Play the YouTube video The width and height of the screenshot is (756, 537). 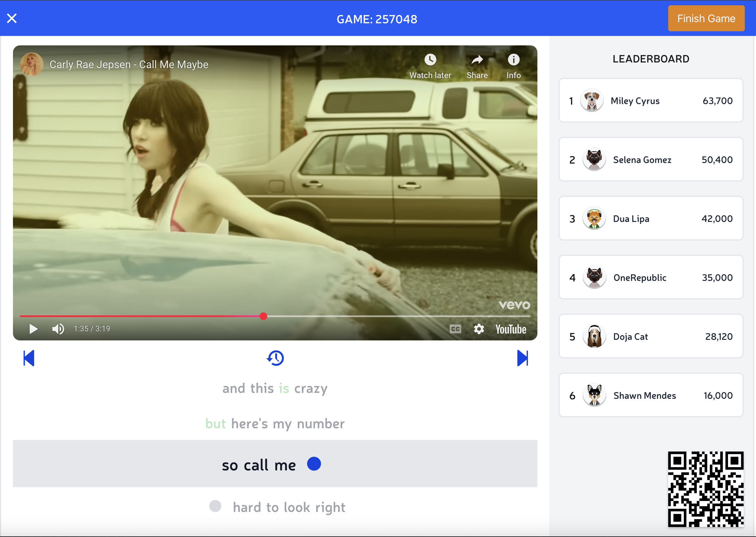coord(33,329)
